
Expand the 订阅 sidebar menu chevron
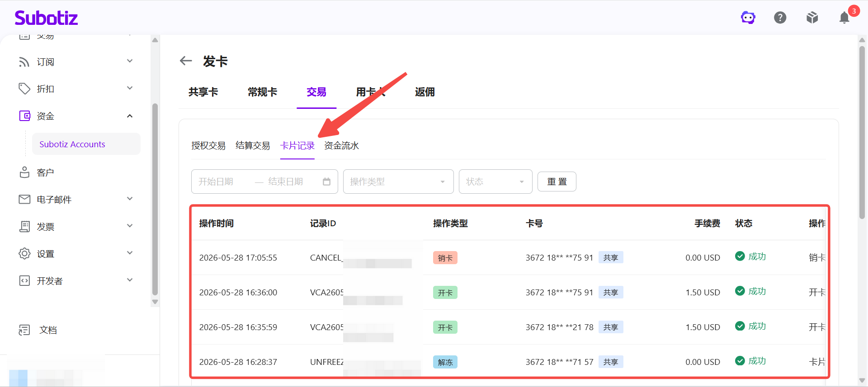[130, 61]
